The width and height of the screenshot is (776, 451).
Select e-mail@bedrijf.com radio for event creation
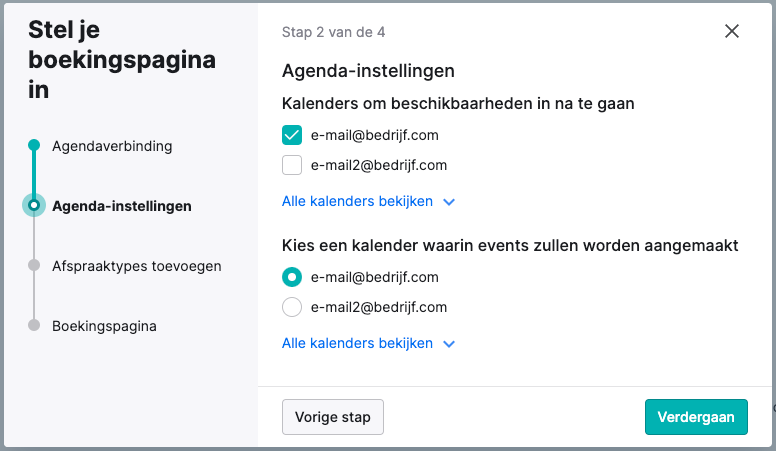tap(292, 277)
